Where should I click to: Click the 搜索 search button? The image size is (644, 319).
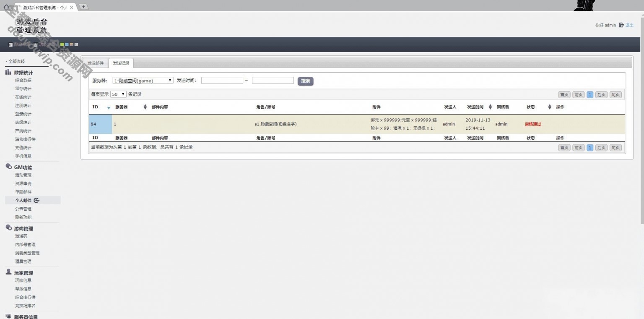(306, 81)
